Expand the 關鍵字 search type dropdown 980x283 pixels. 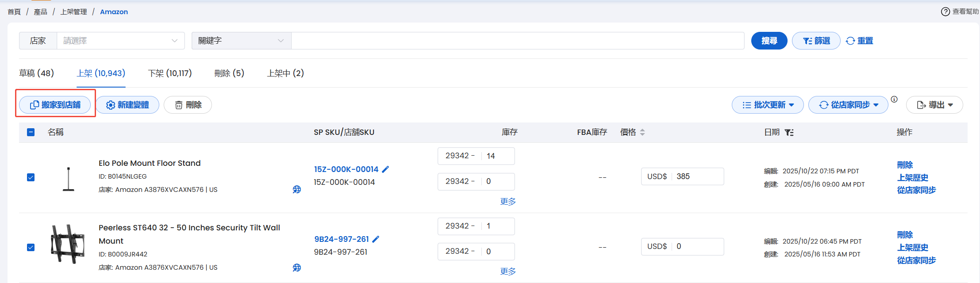[x=241, y=41]
